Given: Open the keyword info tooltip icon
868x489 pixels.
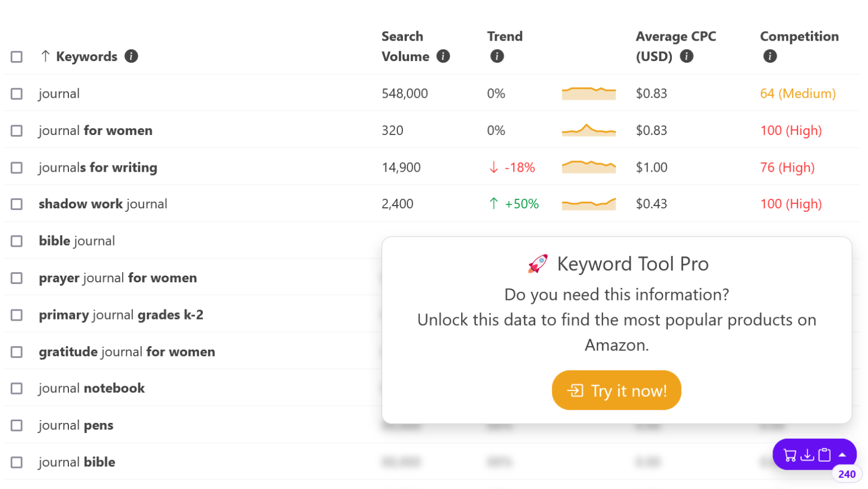Looking at the screenshot, I should click(x=131, y=56).
